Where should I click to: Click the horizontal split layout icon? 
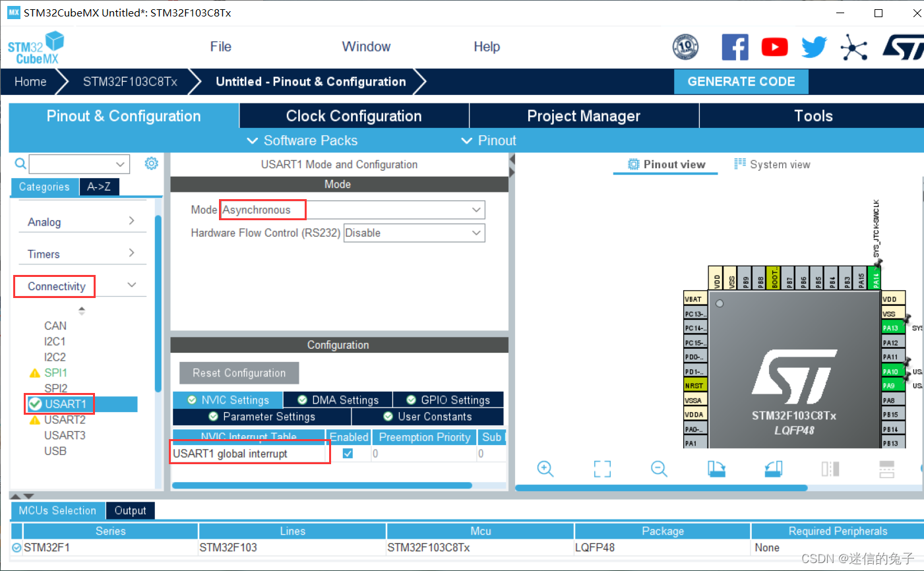[x=887, y=469]
